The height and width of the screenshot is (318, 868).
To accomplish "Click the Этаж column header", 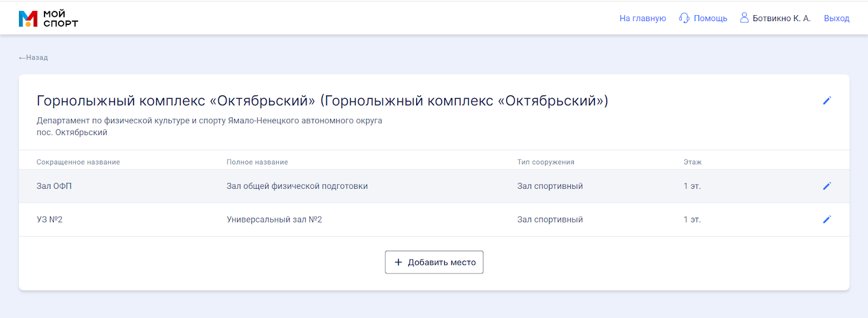I will 692,162.
